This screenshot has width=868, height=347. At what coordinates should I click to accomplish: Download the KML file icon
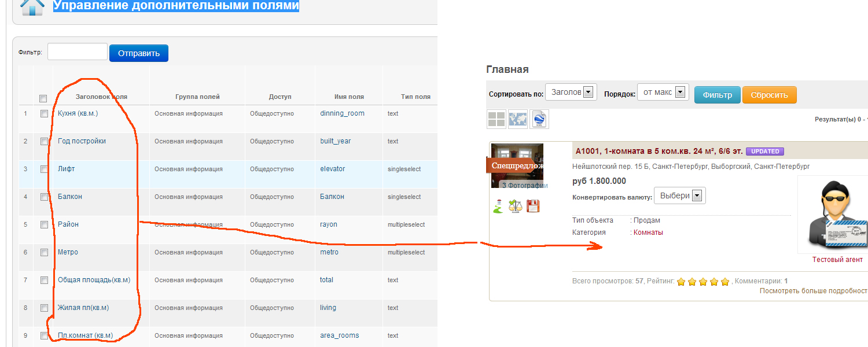(539, 119)
